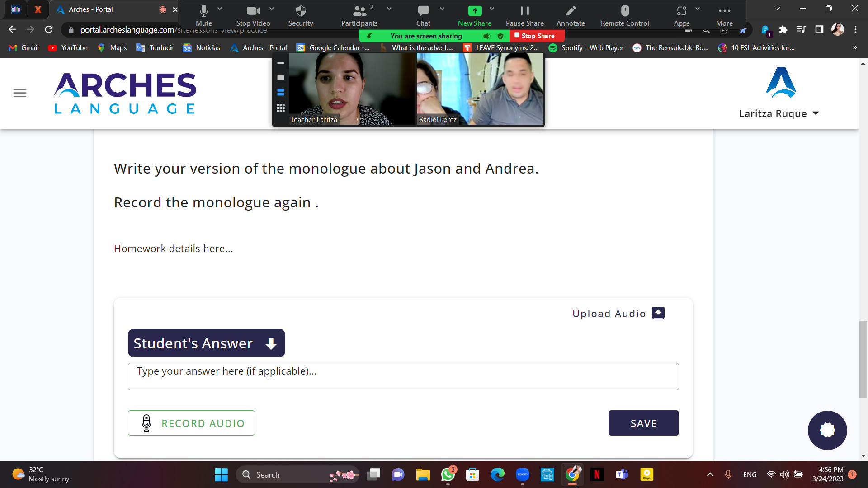
Task: Open Zoom Apps
Action: [x=682, y=15]
